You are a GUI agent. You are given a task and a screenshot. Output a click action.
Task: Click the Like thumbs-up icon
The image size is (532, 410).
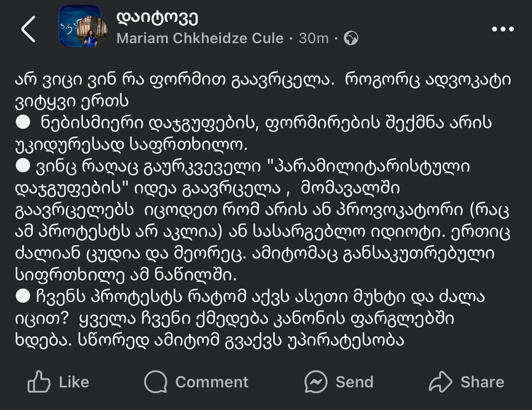(x=39, y=382)
